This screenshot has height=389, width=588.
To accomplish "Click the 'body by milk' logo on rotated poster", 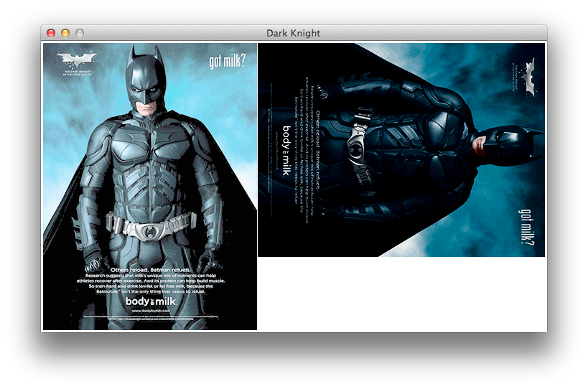I will (286, 151).
